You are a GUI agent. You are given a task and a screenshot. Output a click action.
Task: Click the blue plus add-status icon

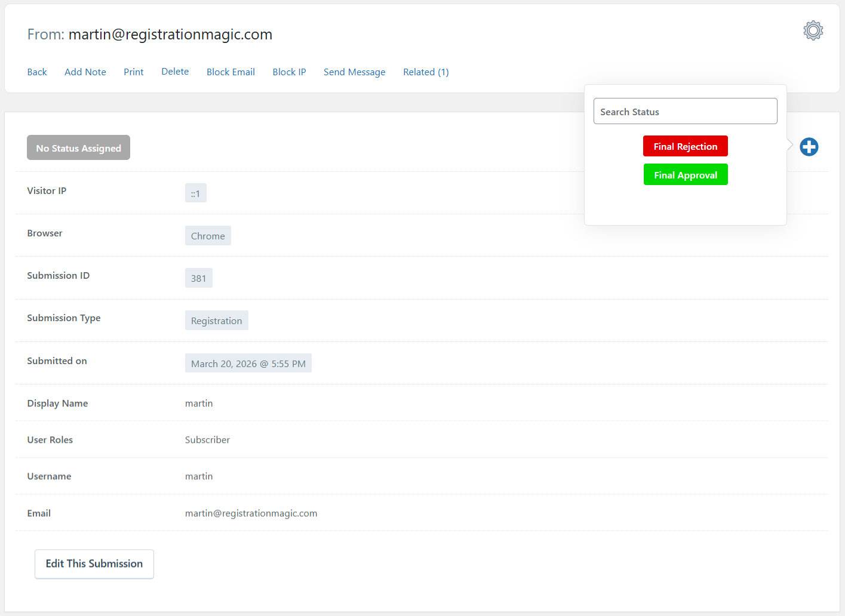[809, 147]
